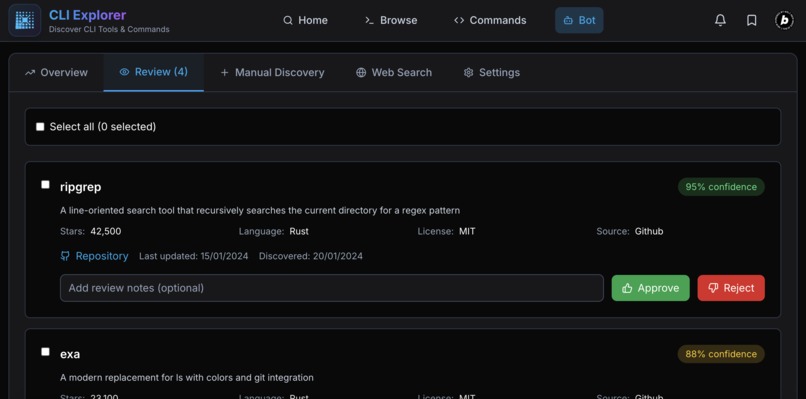This screenshot has width=806, height=399.
Task: Go to Home in the top navigation
Action: [x=305, y=20]
